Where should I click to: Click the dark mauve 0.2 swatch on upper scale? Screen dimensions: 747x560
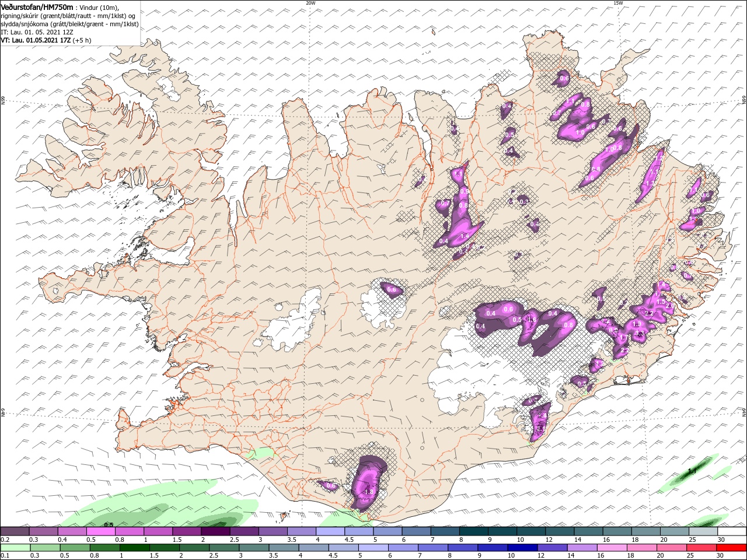[15, 531]
